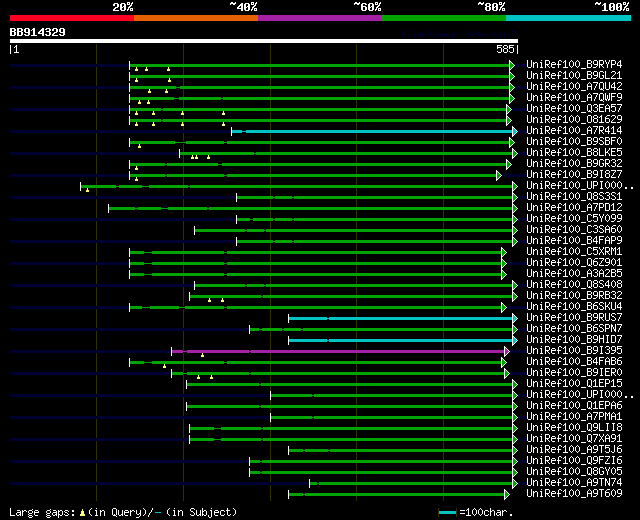
Task: Select the UniRef100_Q1EP15 label
Action: pos(574,384)
